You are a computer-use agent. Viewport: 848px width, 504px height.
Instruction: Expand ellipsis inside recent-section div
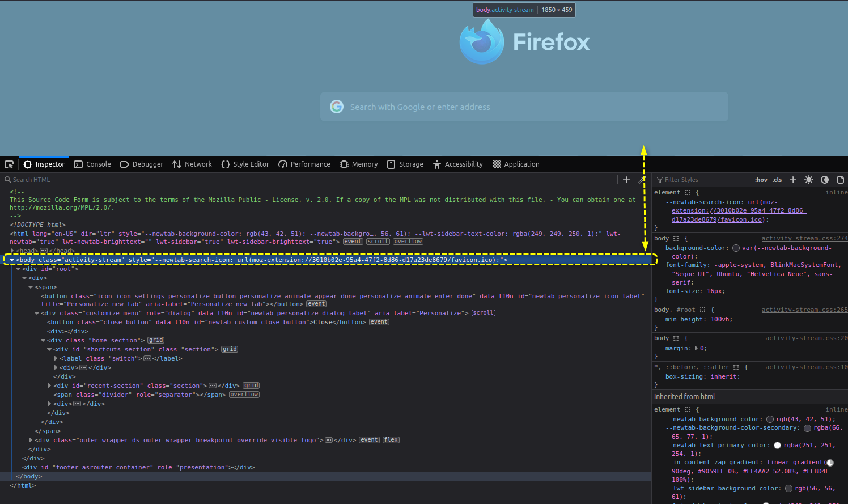213,386
